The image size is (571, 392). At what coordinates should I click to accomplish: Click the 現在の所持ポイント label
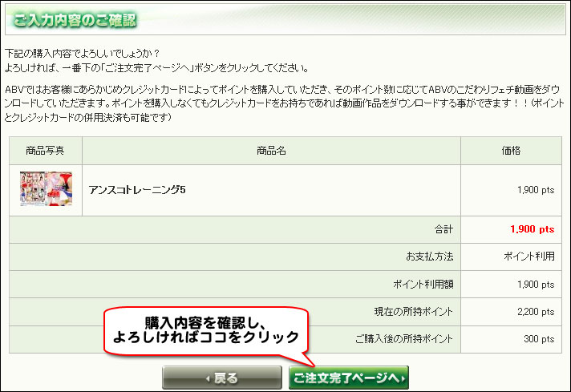(x=413, y=312)
